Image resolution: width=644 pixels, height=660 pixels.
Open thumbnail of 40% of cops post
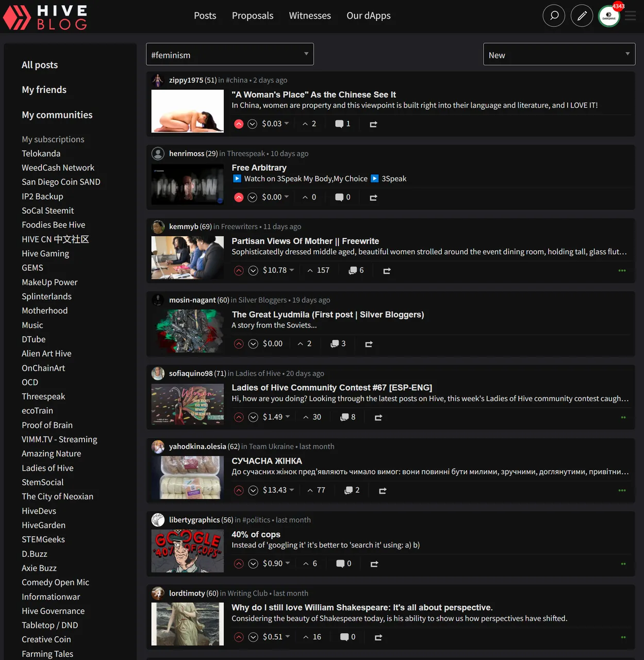[x=188, y=551]
